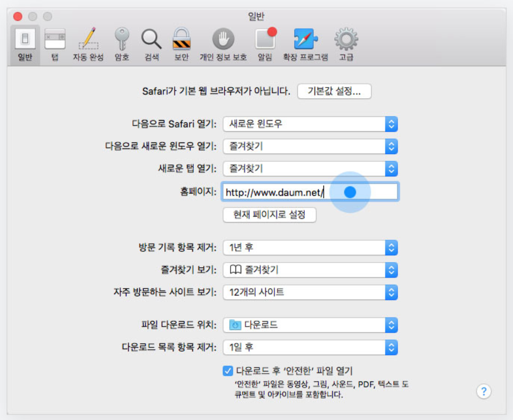The height and width of the screenshot is (420, 513).
Task: Open the 고급 gear icon pane
Action: pos(346,45)
